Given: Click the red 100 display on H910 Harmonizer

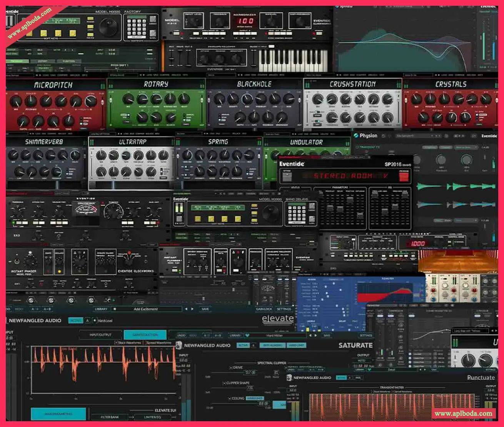Looking at the screenshot, I should click(x=245, y=21).
